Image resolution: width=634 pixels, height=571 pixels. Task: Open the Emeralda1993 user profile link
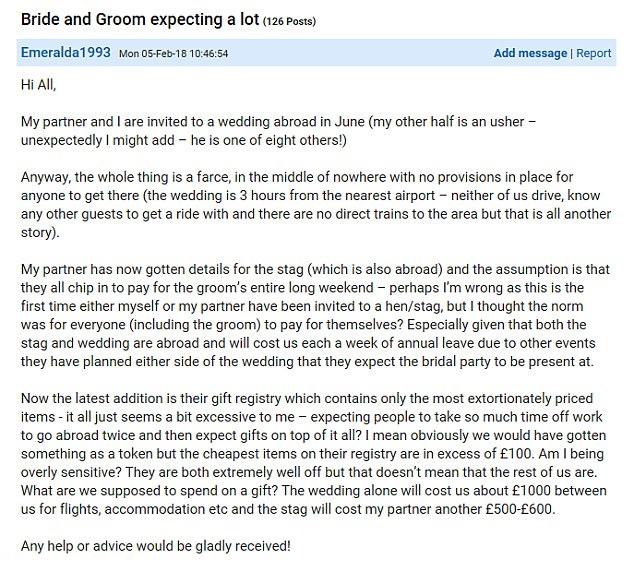(x=66, y=53)
